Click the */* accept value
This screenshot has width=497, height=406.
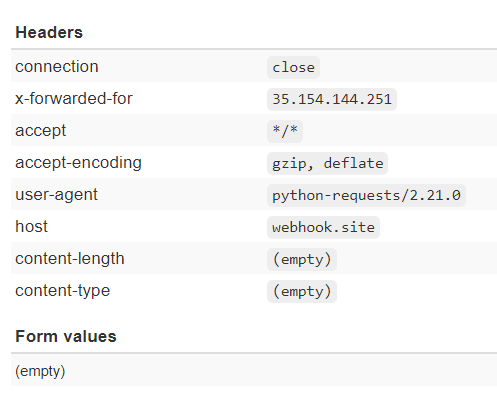coord(285,131)
